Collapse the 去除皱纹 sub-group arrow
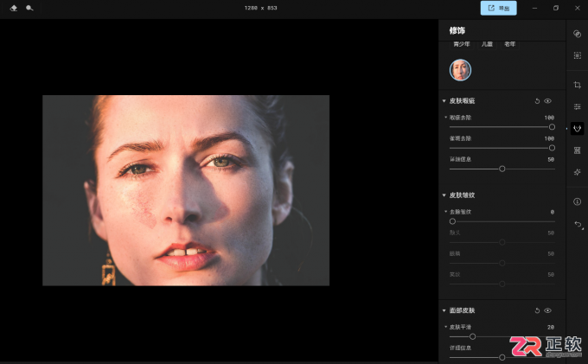Viewport: 588px width, 364px height. (446, 212)
